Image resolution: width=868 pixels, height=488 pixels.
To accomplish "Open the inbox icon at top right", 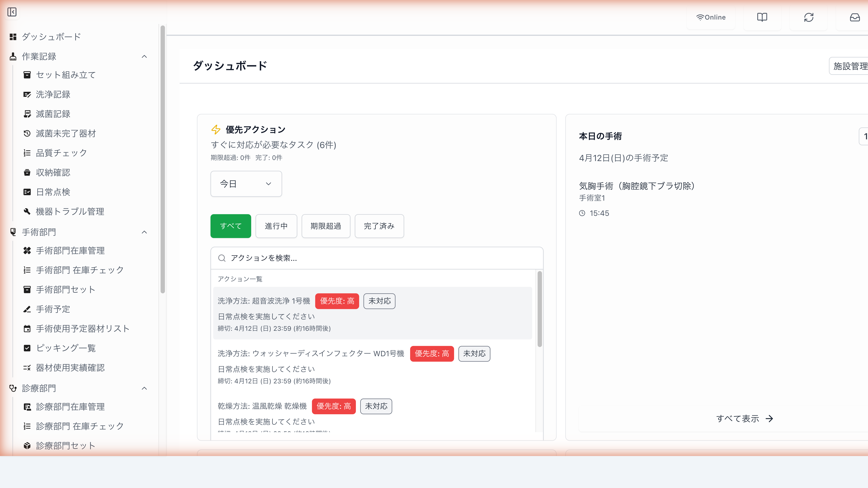I will click(855, 17).
